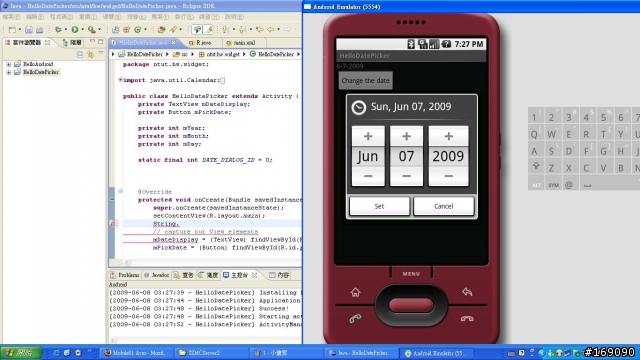Screen dimensions: 640x360
Task: Toggle the Mark Occurrences highlighter icon
Action: pos(209,30)
